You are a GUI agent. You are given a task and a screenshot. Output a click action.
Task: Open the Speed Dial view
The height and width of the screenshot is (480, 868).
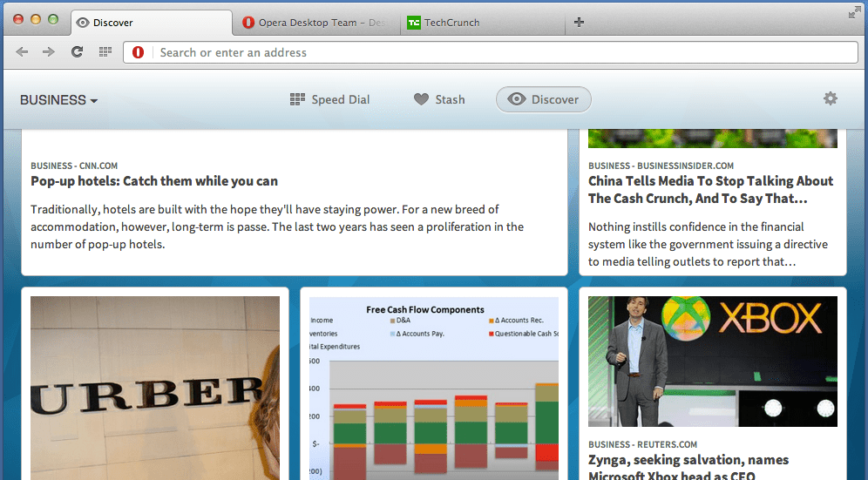click(330, 99)
